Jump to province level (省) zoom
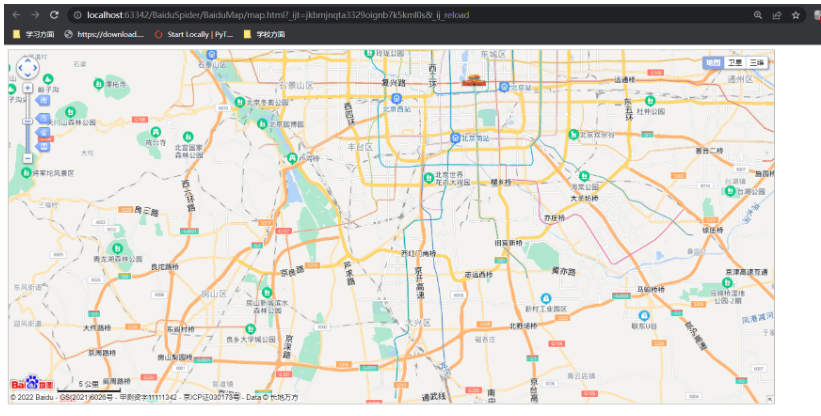The height and width of the screenshot is (416, 821). pos(44,132)
